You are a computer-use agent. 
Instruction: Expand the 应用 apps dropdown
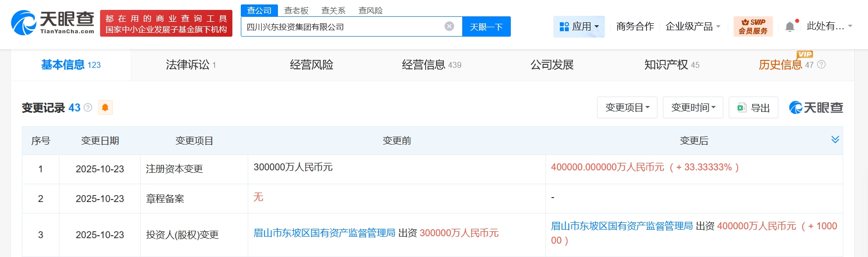coord(579,26)
